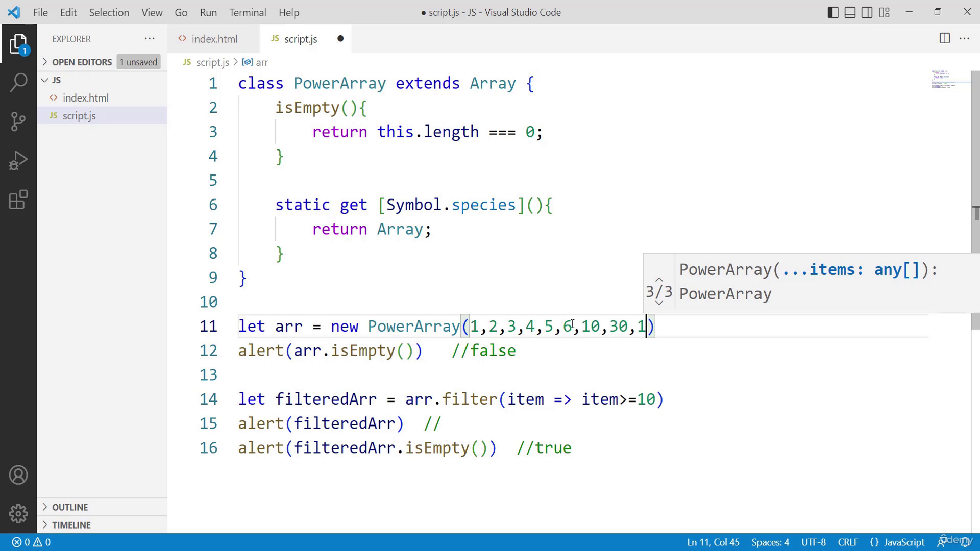This screenshot has width=980, height=551.
Task: Show next signature in parameter hint
Action: (659, 303)
